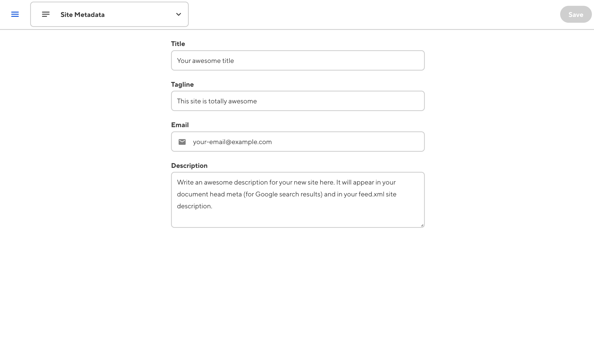Click the Email address input
This screenshot has height=364, width=594.
(x=297, y=142)
